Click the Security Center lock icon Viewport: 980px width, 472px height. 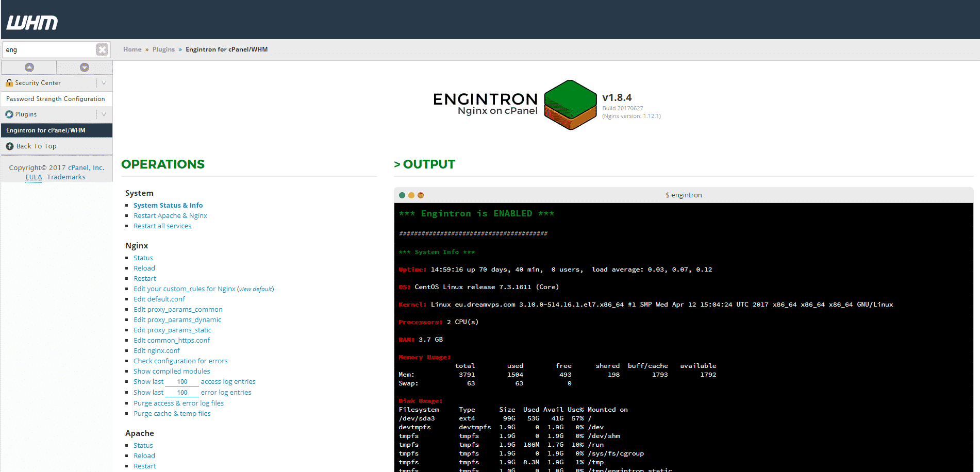pyautogui.click(x=9, y=82)
